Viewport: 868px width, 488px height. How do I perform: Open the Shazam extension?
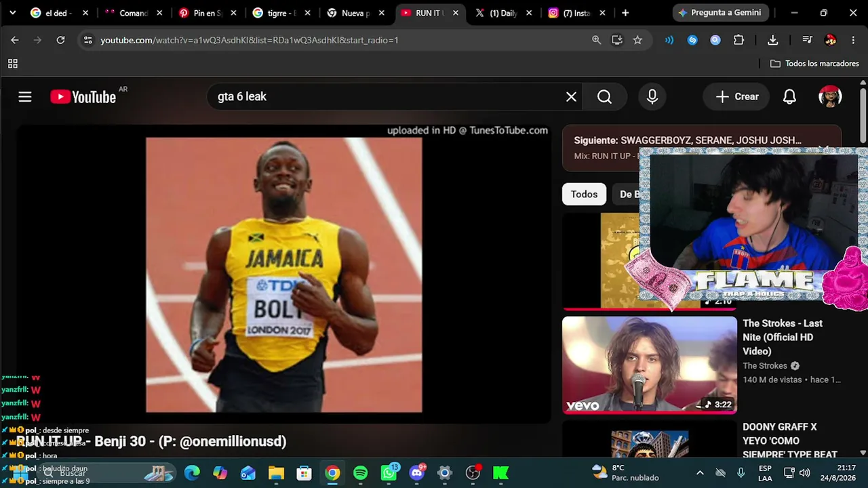[692, 40]
